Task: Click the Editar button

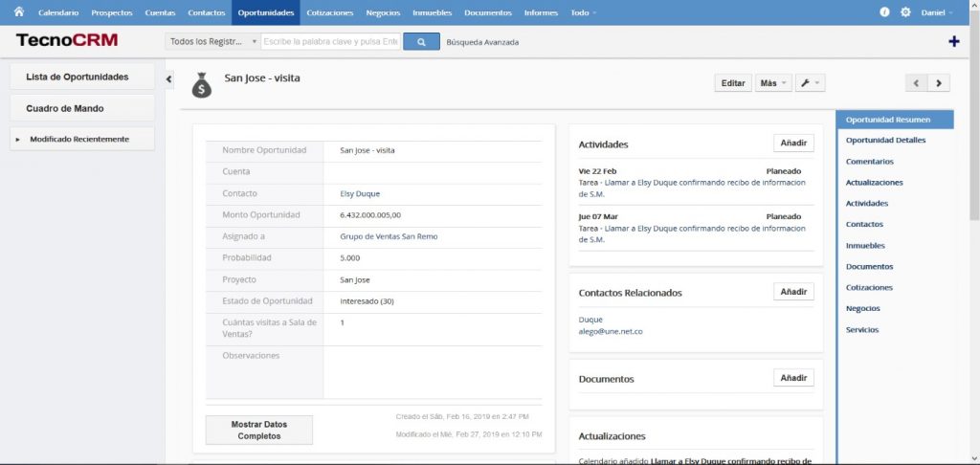Action: pos(732,83)
